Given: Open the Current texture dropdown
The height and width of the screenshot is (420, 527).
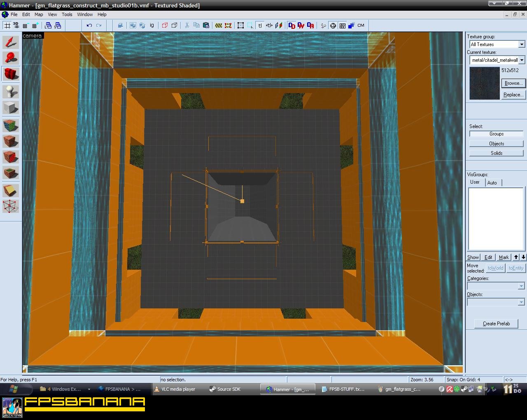Looking at the screenshot, I should (x=521, y=60).
